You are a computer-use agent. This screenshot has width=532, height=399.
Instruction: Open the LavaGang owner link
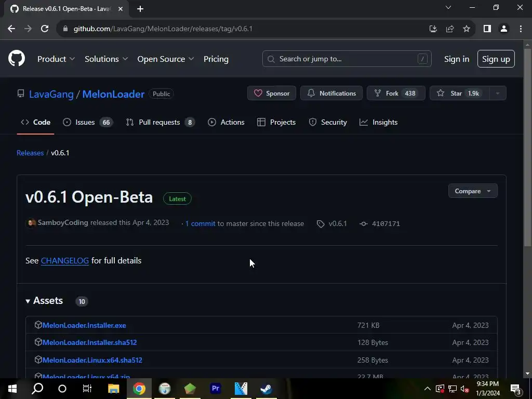pos(51,94)
